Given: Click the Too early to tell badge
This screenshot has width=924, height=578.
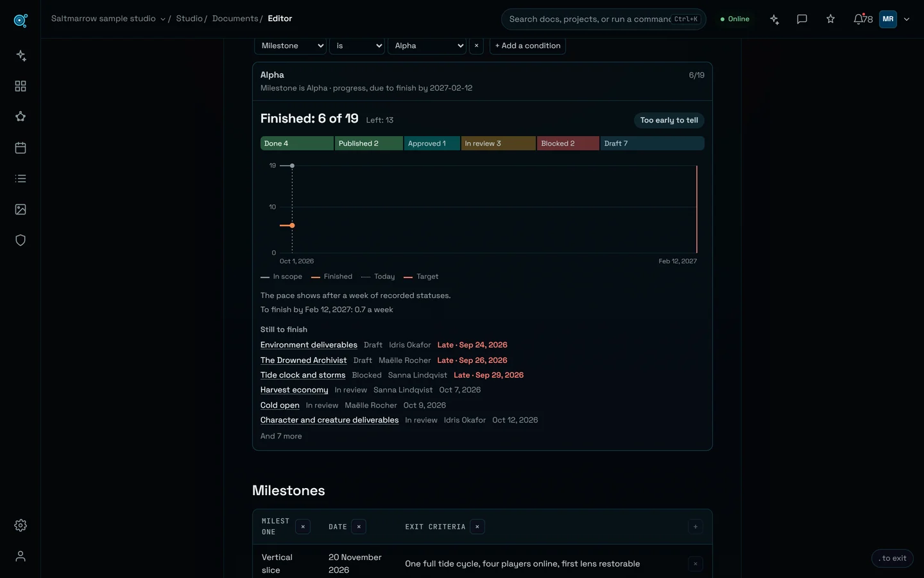Looking at the screenshot, I should (669, 120).
